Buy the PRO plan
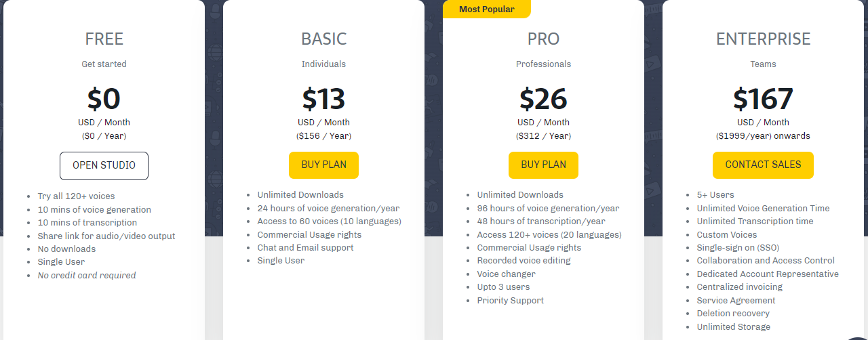Image resolution: width=868 pixels, height=340 pixels. (543, 165)
